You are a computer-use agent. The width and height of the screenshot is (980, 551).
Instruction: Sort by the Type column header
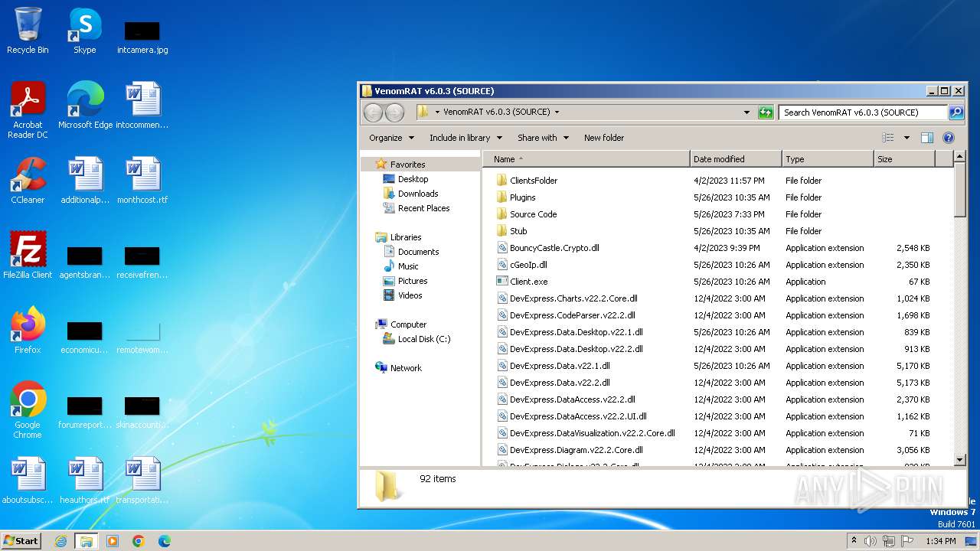pos(828,159)
